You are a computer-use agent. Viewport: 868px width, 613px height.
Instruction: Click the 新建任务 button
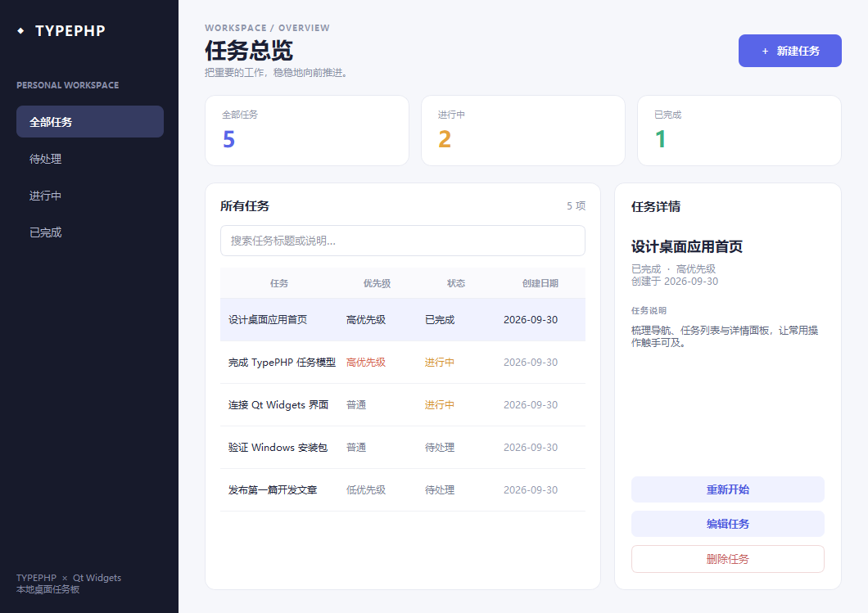tap(789, 51)
